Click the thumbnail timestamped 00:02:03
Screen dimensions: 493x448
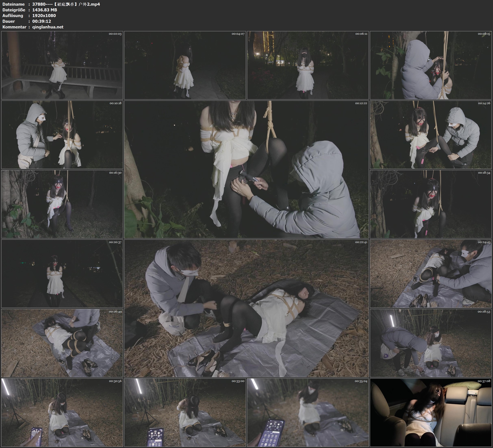pos(62,65)
